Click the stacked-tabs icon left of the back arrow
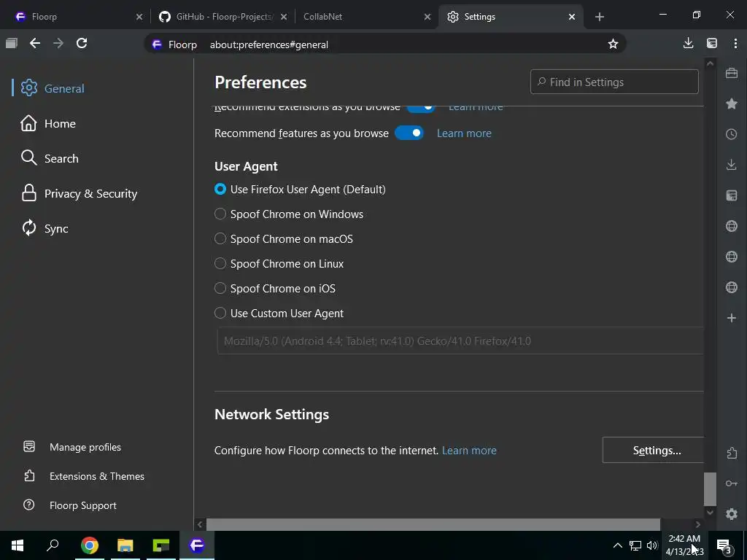Image resolution: width=747 pixels, height=560 pixels. (x=12, y=44)
